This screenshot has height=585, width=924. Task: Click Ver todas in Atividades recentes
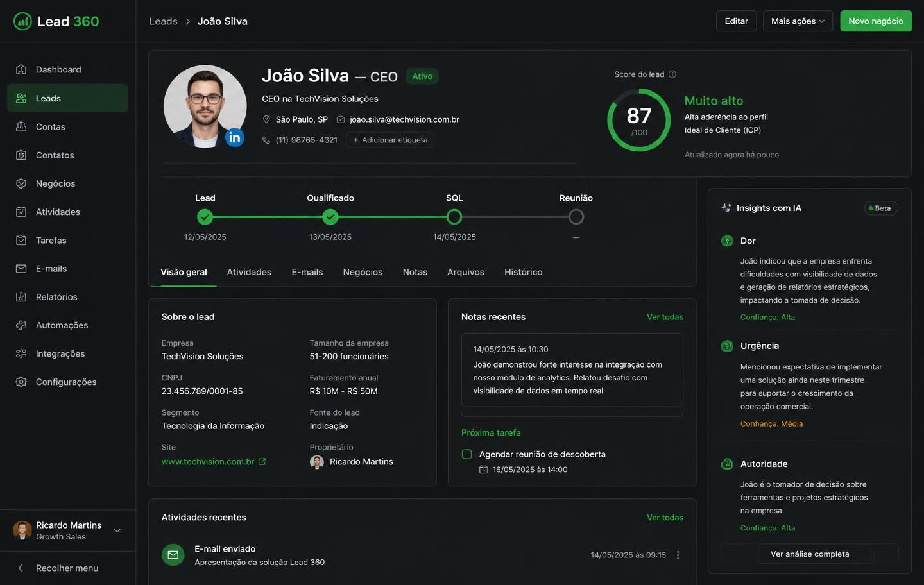pos(665,518)
